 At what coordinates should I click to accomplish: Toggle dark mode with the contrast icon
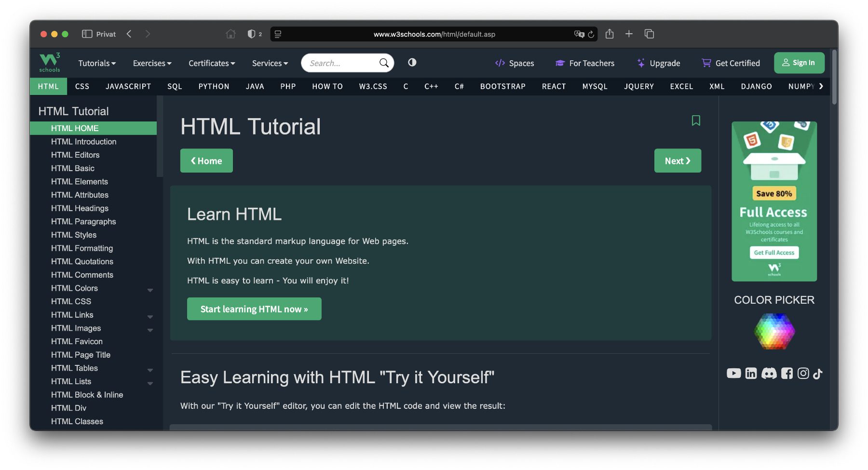coord(412,62)
